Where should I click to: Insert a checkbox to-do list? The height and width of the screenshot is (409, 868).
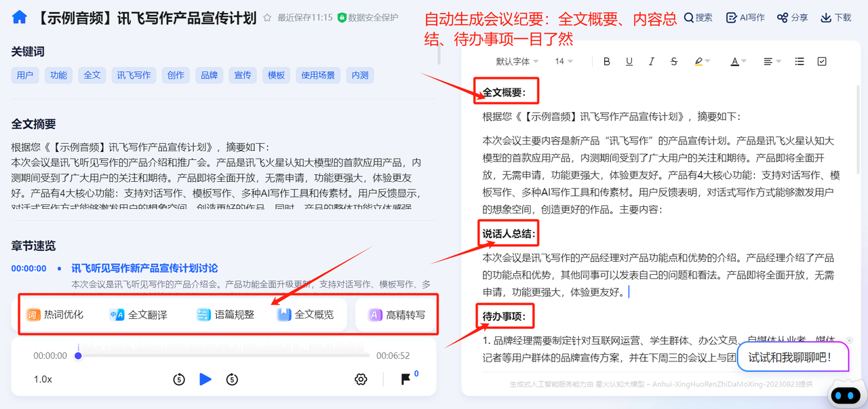[x=822, y=62]
